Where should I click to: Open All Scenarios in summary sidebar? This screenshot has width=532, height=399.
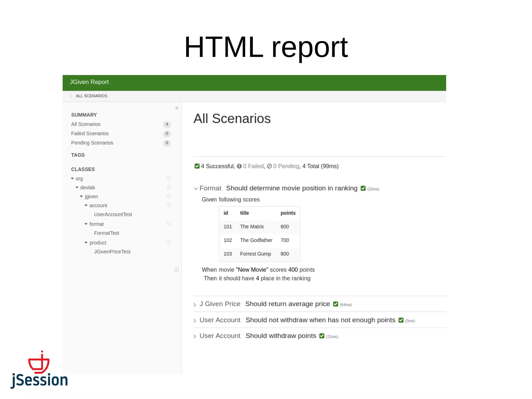click(x=86, y=124)
